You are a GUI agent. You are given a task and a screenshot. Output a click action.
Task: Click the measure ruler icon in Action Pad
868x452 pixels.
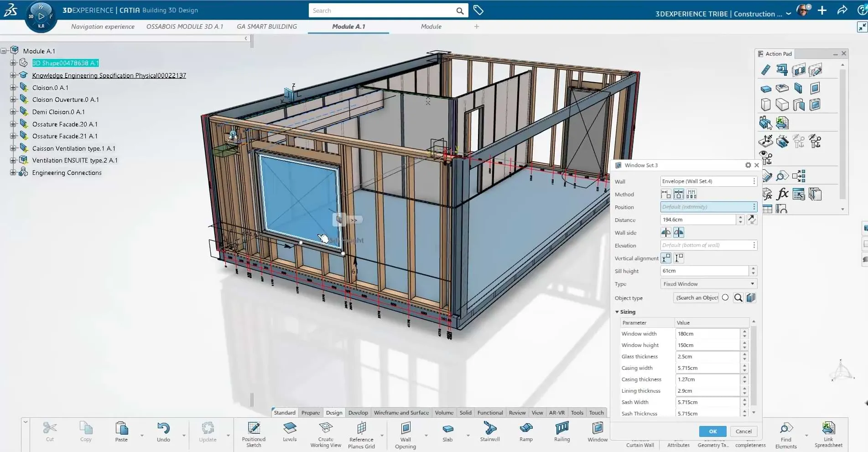point(766,70)
